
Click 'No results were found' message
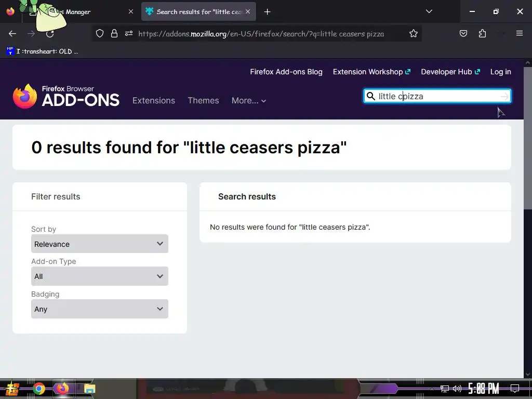coord(290,227)
